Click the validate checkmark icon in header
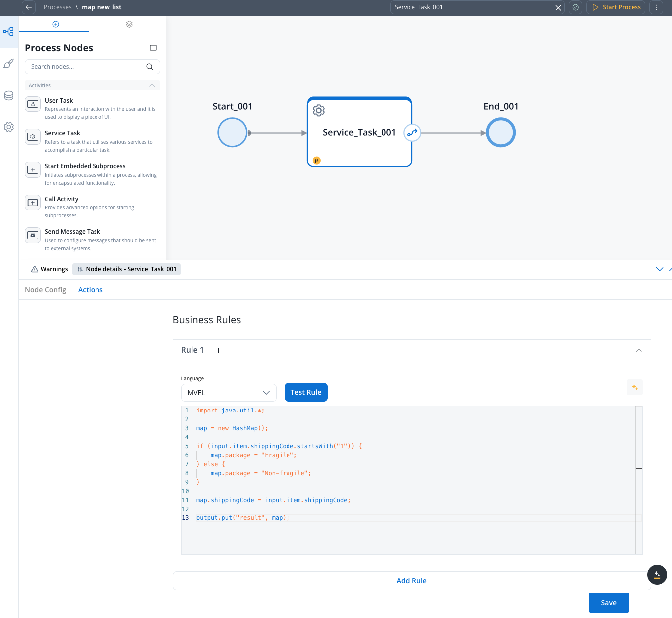This screenshot has height=618, width=672. click(576, 7)
